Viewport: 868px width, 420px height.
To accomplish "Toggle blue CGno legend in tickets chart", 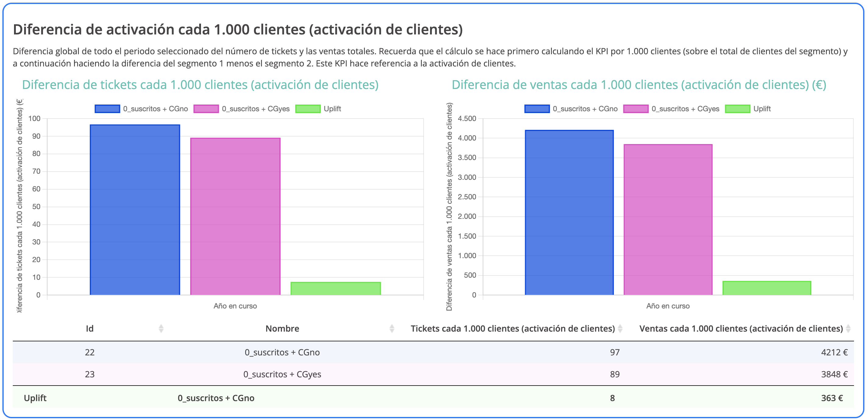I will pos(108,109).
